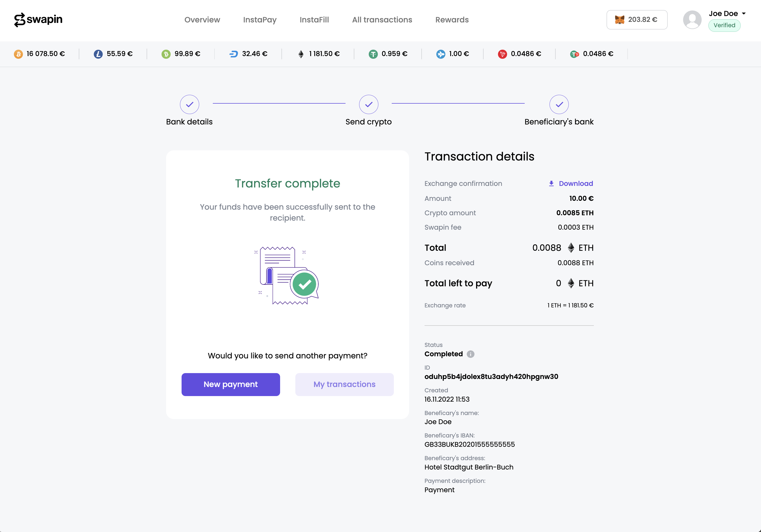Open the Overview menu item
The image size is (761, 532).
(x=202, y=20)
